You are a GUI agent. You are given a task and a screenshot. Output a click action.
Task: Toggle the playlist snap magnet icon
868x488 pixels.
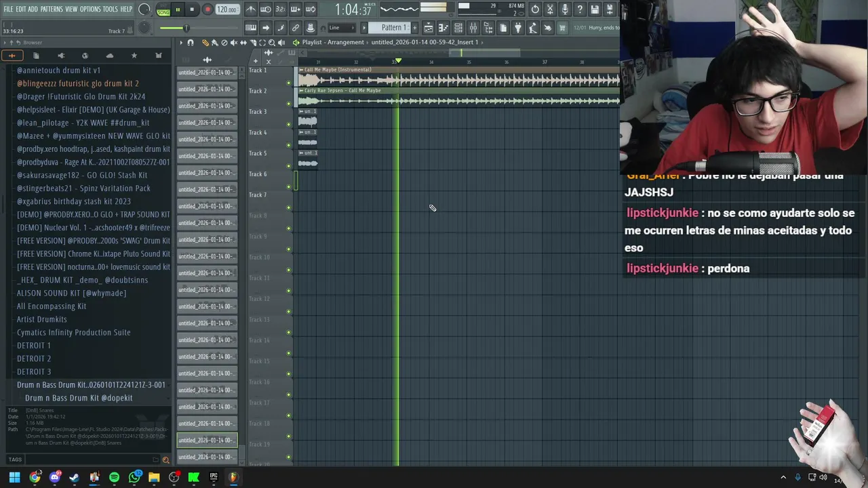[191, 43]
